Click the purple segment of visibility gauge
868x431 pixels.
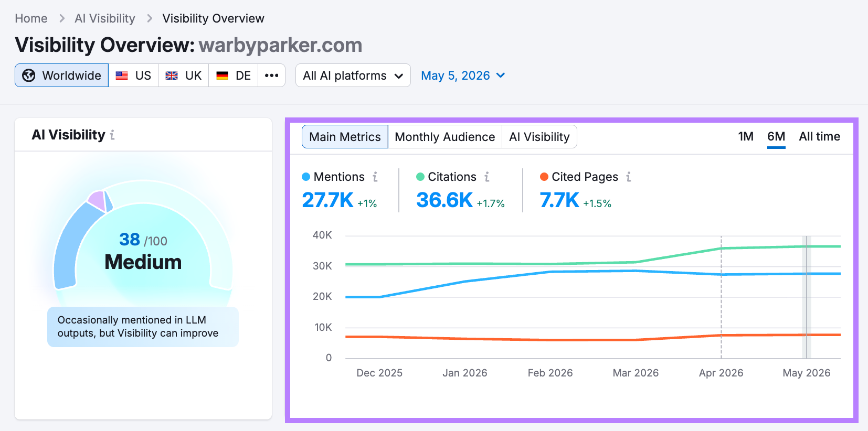97,201
